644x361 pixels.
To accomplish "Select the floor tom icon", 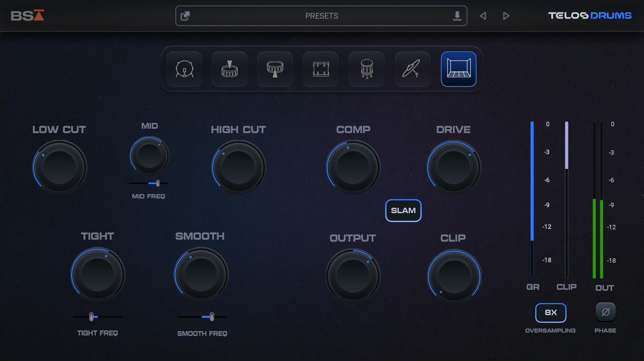I will (x=366, y=69).
